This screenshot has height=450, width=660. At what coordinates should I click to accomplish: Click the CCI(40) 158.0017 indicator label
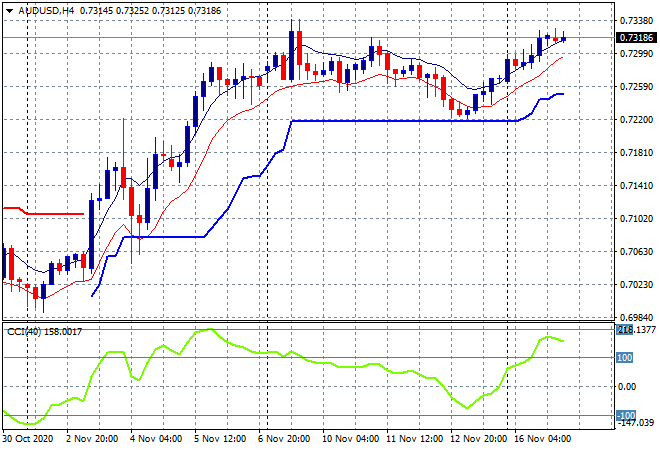[x=44, y=332]
